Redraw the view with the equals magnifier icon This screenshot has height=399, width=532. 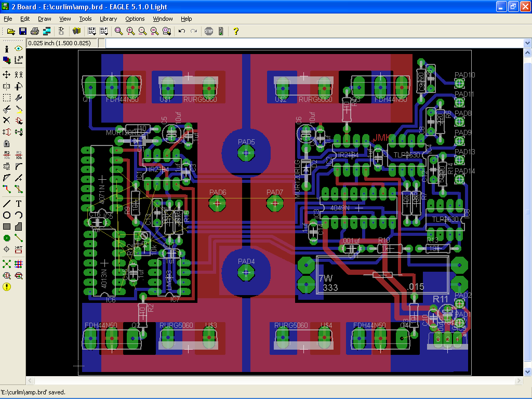tap(155, 31)
